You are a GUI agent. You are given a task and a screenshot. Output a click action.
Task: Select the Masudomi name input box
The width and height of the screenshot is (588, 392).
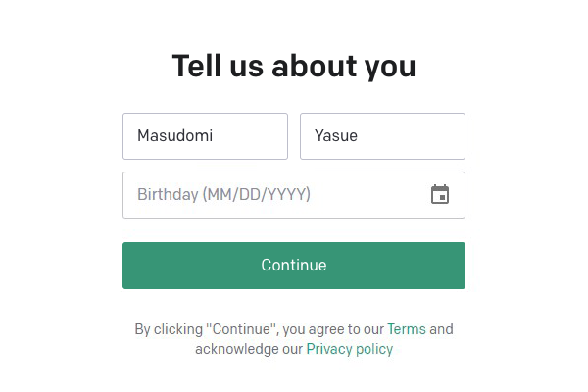pos(205,136)
